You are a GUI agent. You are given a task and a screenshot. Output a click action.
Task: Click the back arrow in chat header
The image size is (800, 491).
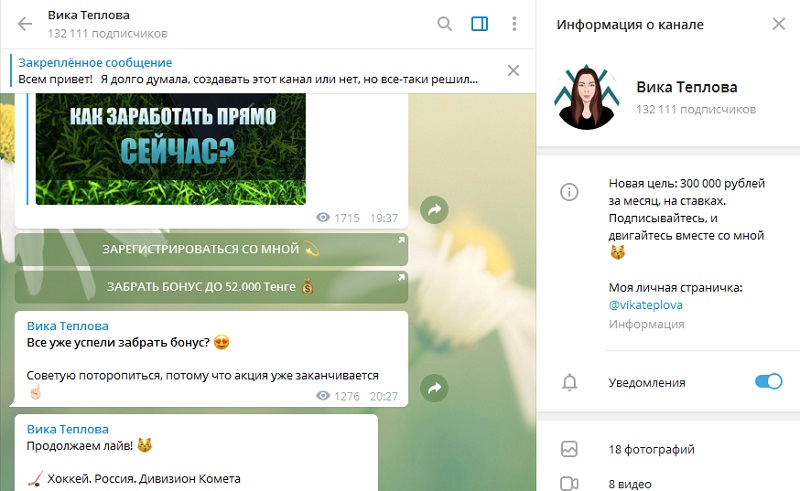(x=24, y=24)
